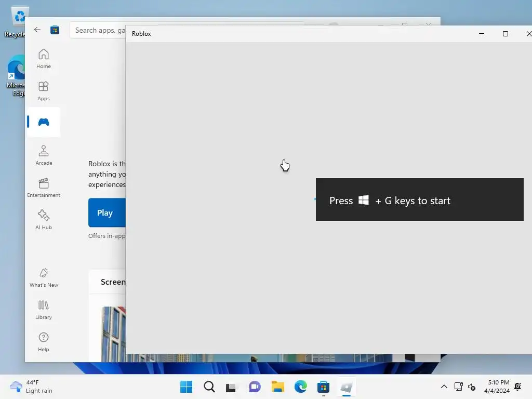Open File Explorer from taskbar
Viewport: 532px width, 399px height.
point(277,387)
